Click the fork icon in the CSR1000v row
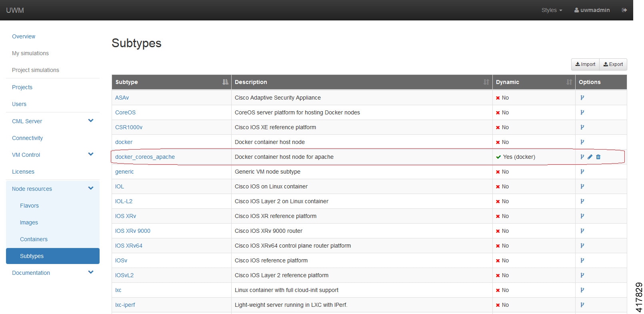 (582, 127)
